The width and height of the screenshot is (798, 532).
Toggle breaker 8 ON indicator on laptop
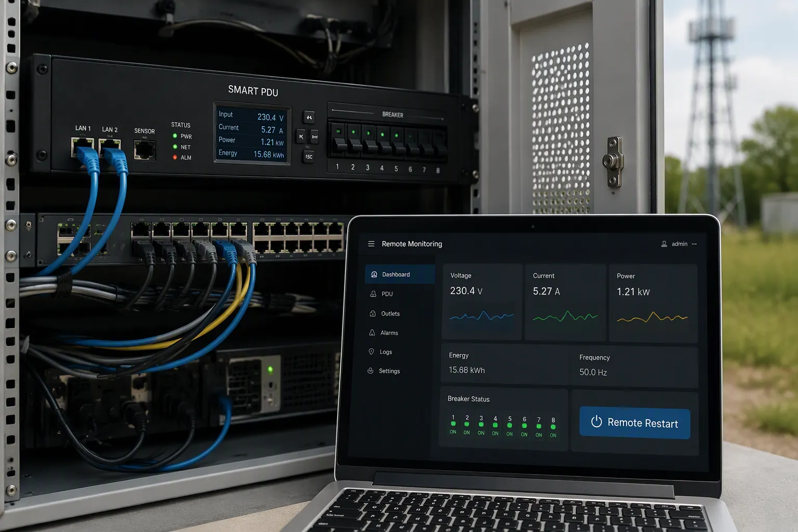point(553,428)
